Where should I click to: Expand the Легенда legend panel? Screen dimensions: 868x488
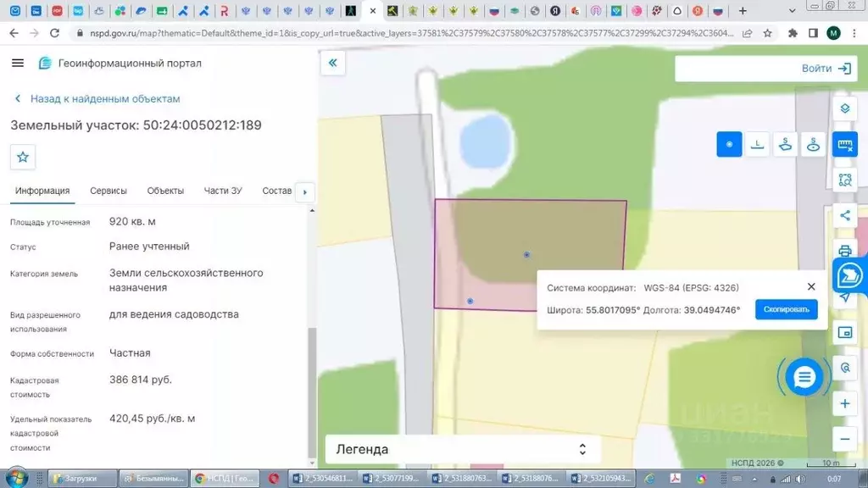(x=463, y=449)
